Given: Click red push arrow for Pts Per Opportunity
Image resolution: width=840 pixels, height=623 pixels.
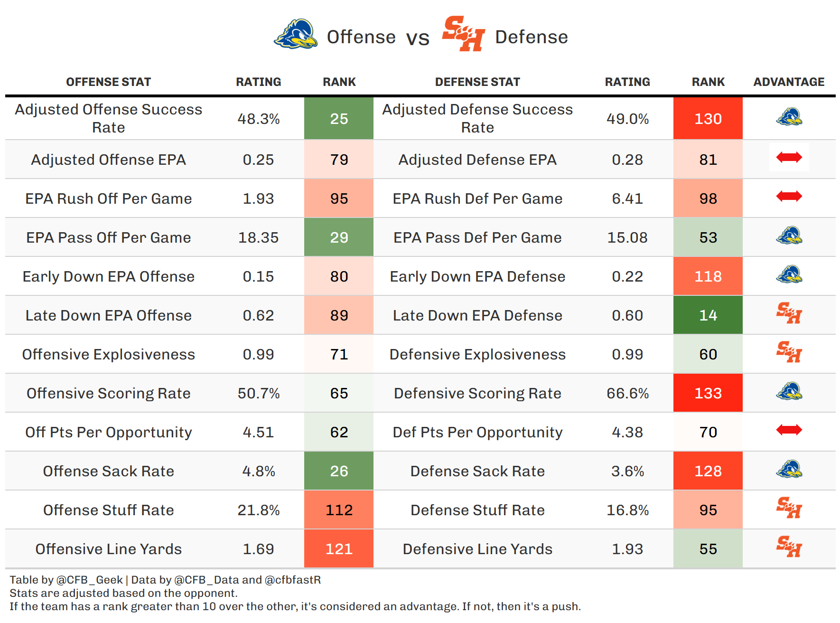Looking at the screenshot, I should pos(789,430).
